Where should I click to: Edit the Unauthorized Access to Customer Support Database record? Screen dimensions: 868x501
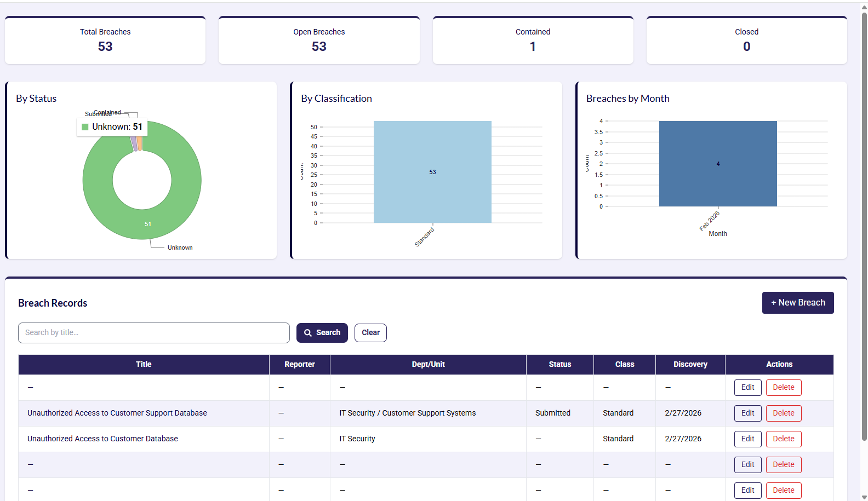(747, 413)
